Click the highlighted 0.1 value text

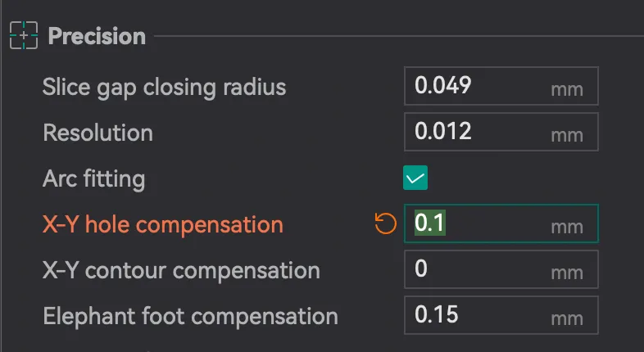tap(429, 223)
